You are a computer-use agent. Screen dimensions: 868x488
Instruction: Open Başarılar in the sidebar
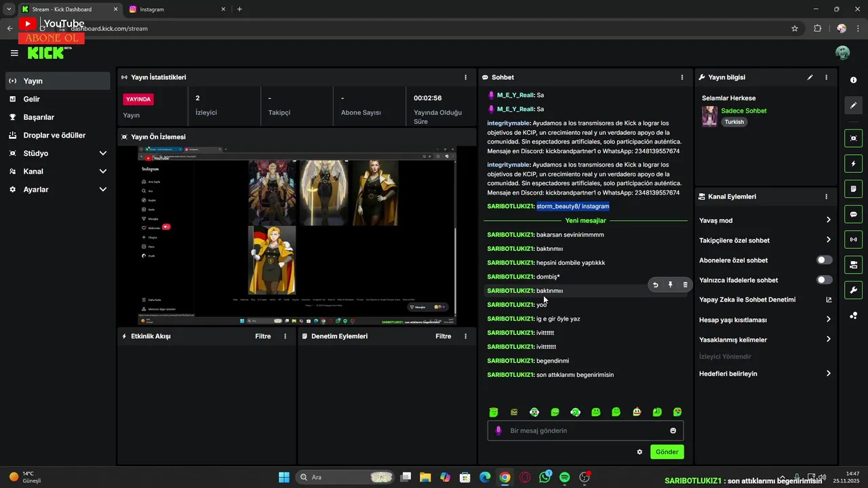pos(58,117)
